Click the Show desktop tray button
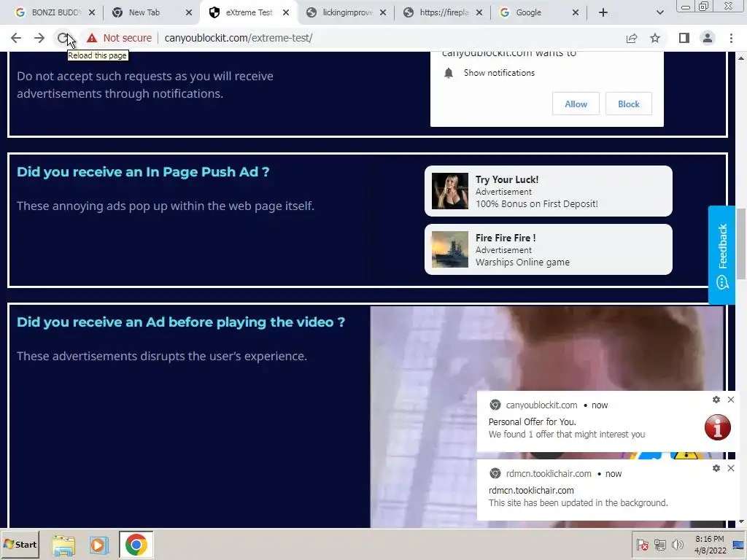The width and height of the screenshot is (747, 560). pyautogui.click(x=740, y=545)
